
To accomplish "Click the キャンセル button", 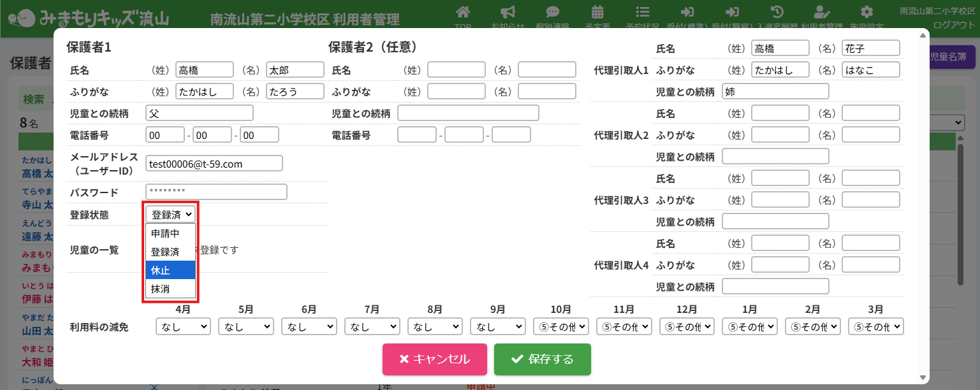I will (434, 359).
